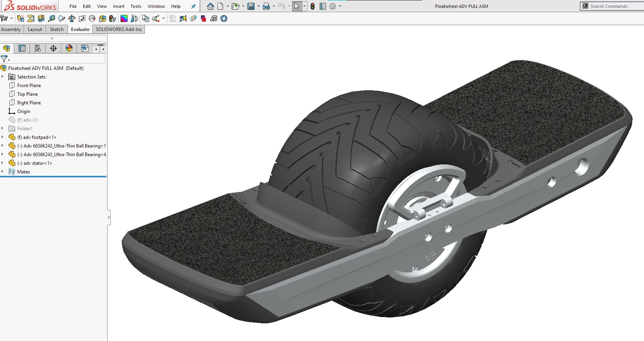The image size is (644, 341).
Task: Switch to the PropertyManager tab icon
Action: (x=22, y=48)
